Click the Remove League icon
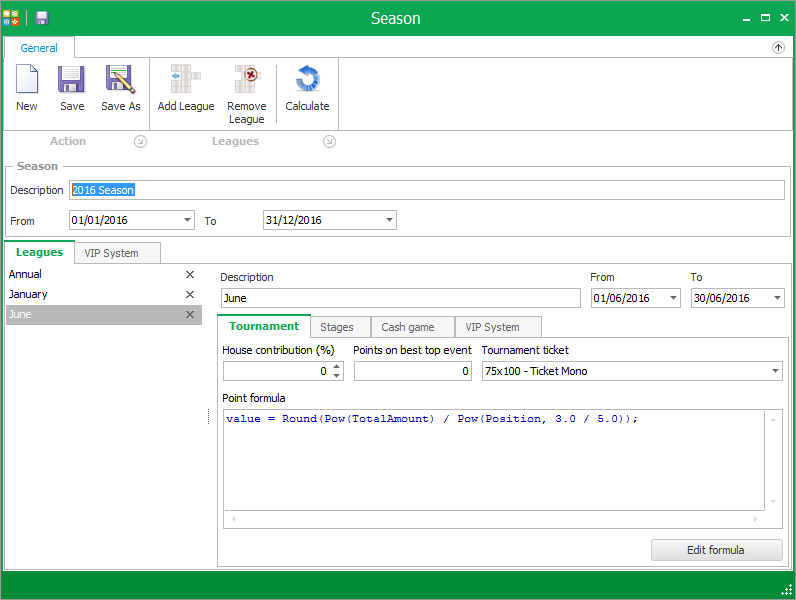796x600 pixels. (x=247, y=79)
